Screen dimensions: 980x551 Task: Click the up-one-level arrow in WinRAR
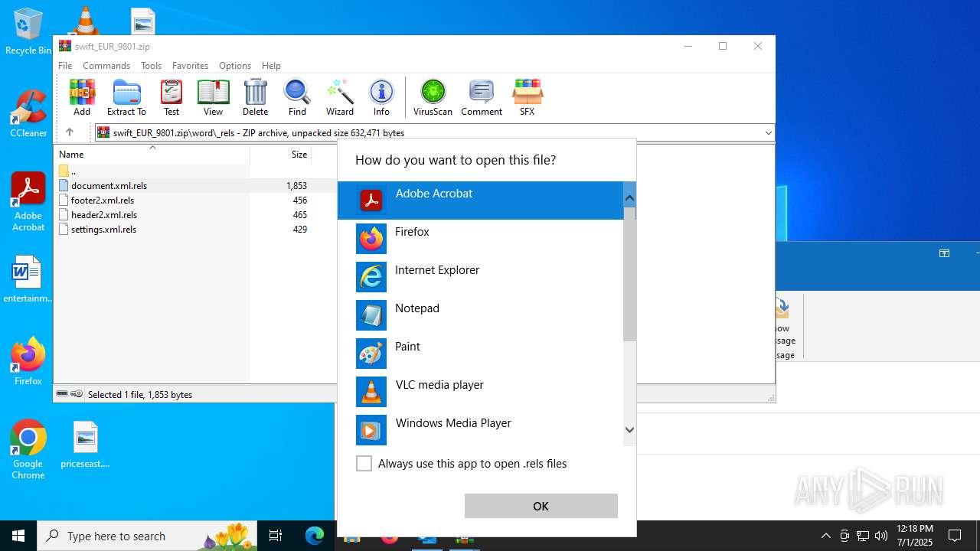[69, 132]
